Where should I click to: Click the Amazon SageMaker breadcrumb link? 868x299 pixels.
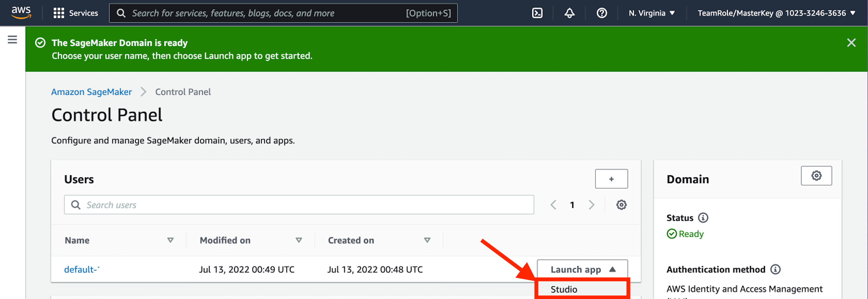pos(91,92)
